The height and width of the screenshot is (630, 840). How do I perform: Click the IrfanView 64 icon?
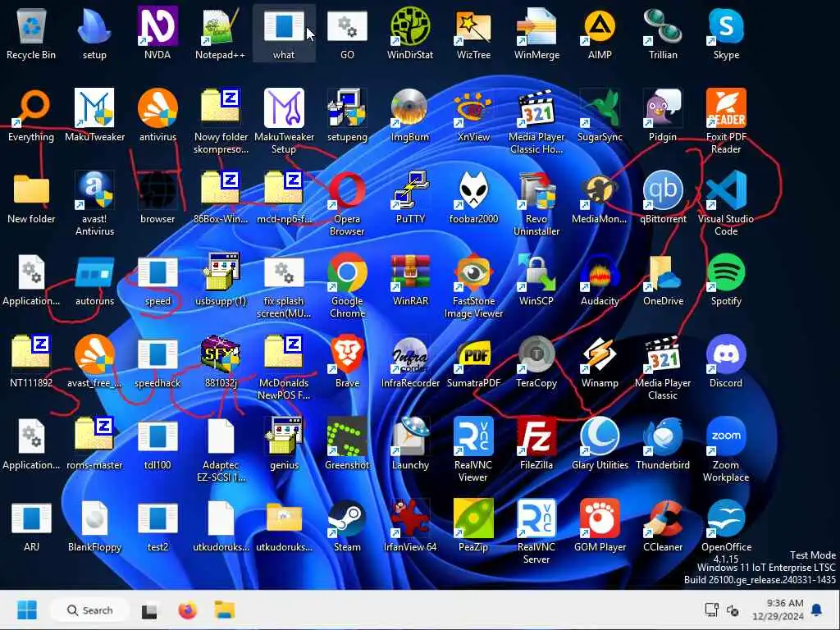coord(410,518)
